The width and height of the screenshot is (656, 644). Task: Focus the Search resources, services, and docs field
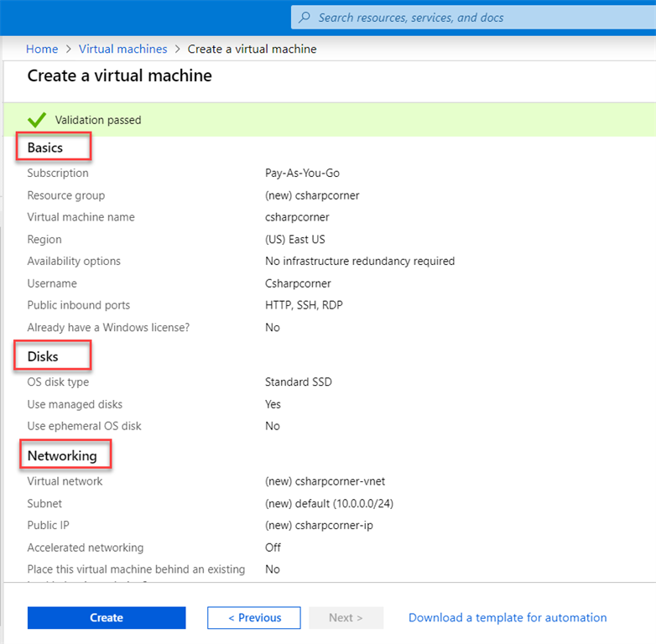click(x=470, y=17)
